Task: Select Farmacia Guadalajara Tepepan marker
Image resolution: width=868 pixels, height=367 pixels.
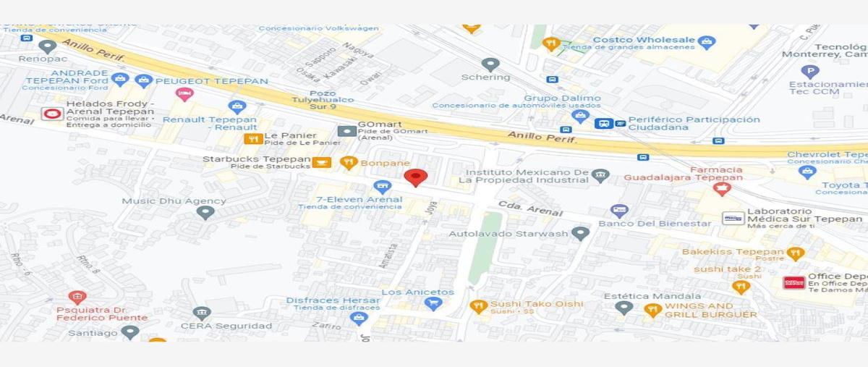Action: pos(721,190)
